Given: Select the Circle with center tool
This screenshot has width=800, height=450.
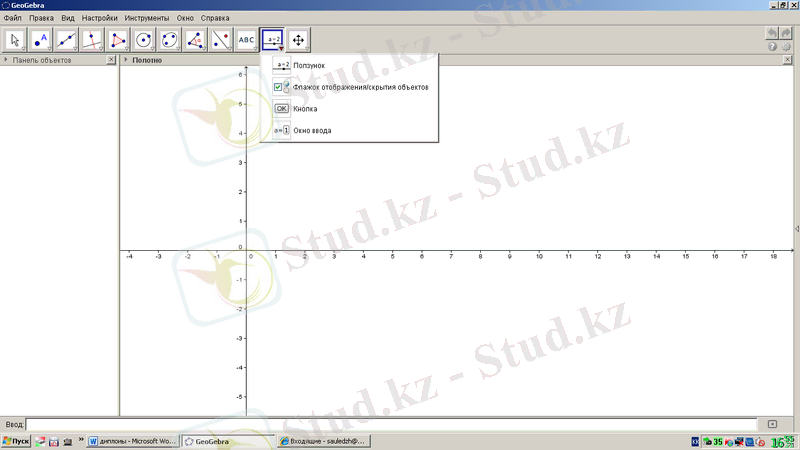Looking at the screenshot, I should 143,40.
